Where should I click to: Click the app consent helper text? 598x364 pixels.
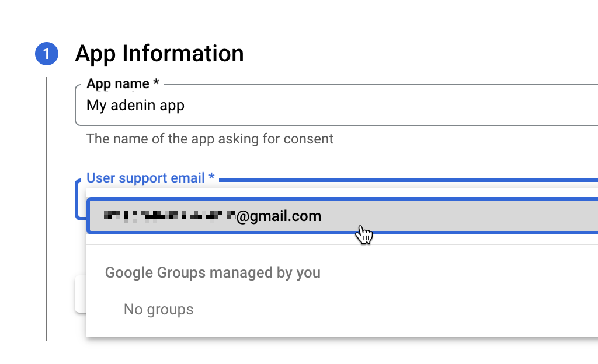[x=210, y=139]
